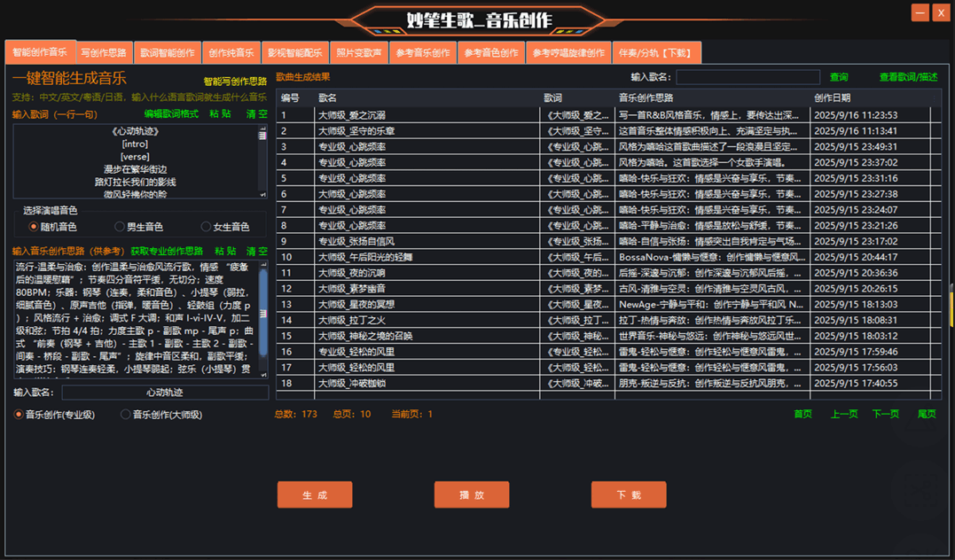The height and width of the screenshot is (560, 955).
Task: Click the 下载 button
Action: 629,495
